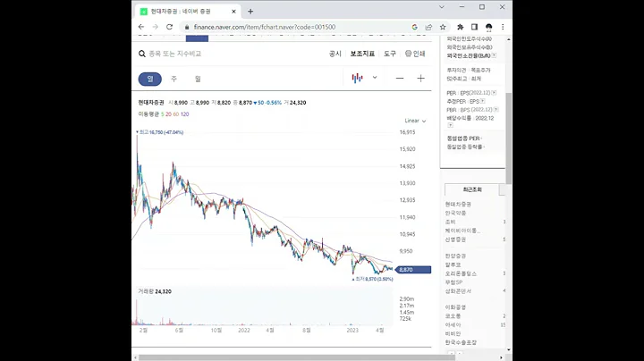
Task: Open the Linear scale dropdown
Action: 415,121
